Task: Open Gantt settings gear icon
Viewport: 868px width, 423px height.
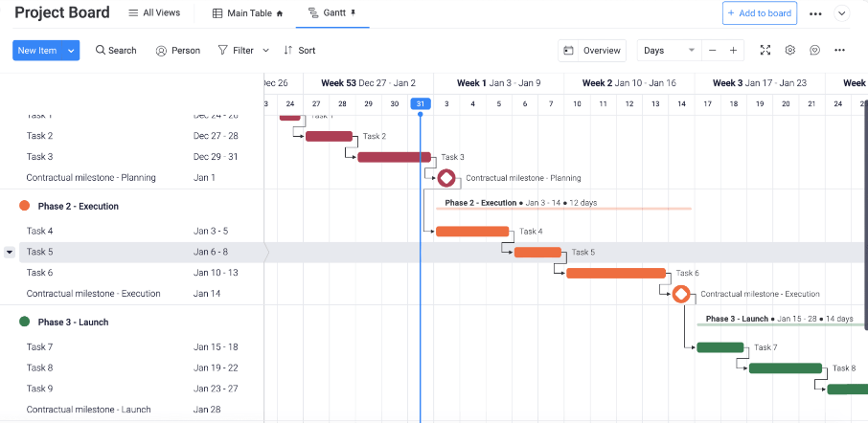Action: click(x=790, y=50)
